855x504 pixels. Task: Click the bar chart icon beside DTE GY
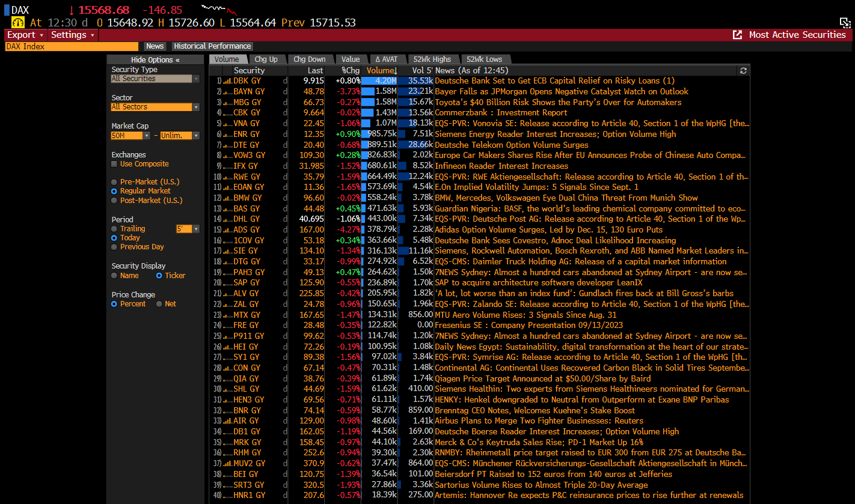click(x=227, y=145)
